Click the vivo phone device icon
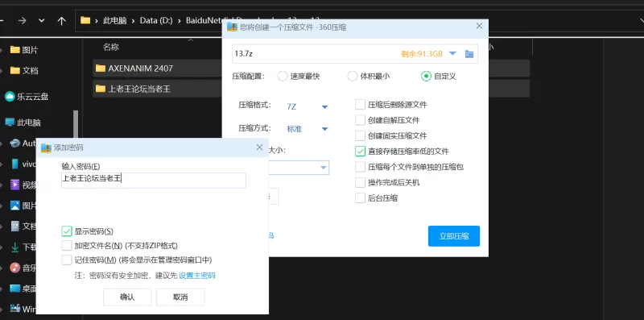 point(15,164)
